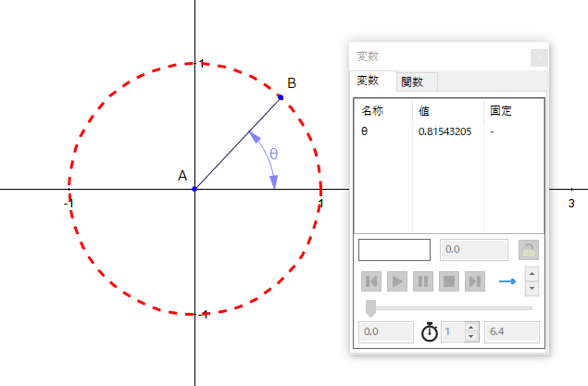Toggle the lock icon for variable

point(528,250)
